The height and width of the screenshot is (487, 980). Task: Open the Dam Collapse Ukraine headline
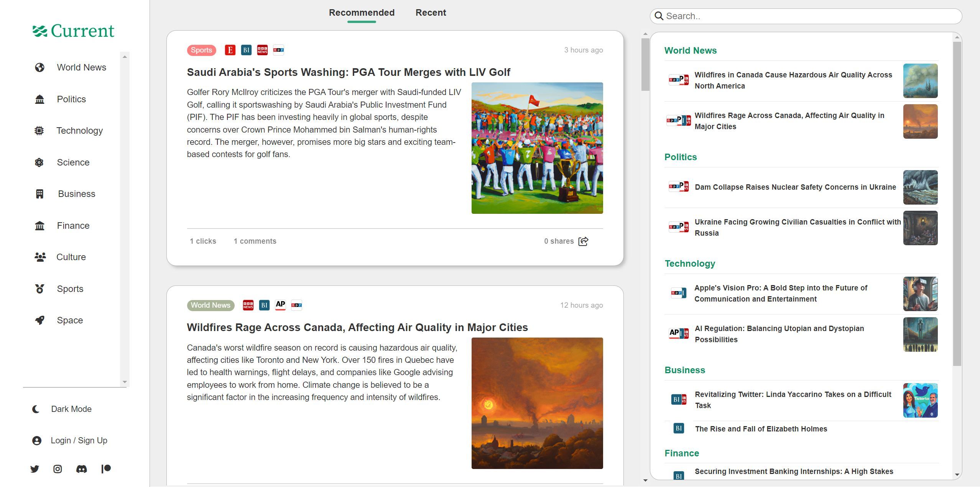[795, 187]
